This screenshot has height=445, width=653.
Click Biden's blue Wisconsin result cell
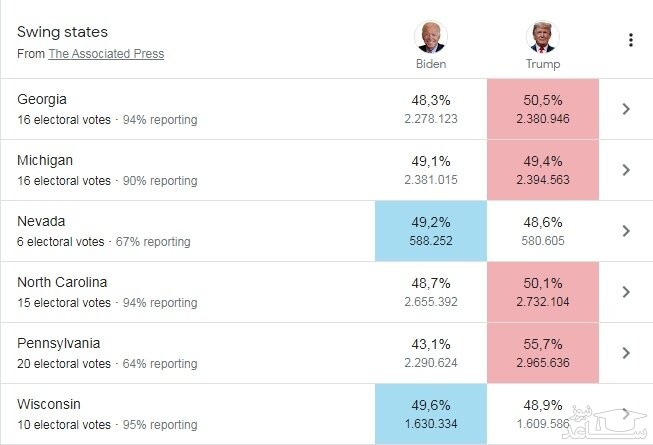431,414
